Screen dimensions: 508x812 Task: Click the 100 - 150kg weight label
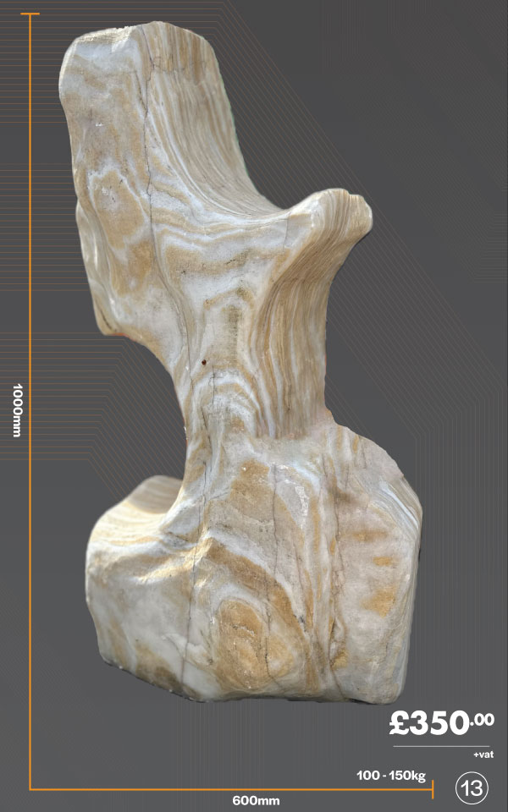click(390, 776)
